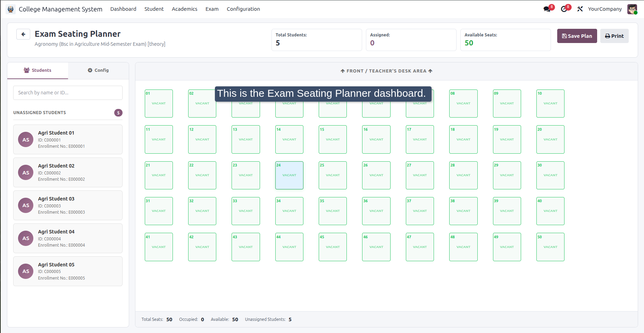Print the seating plan

pyautogui.click(x=614, y=36)
